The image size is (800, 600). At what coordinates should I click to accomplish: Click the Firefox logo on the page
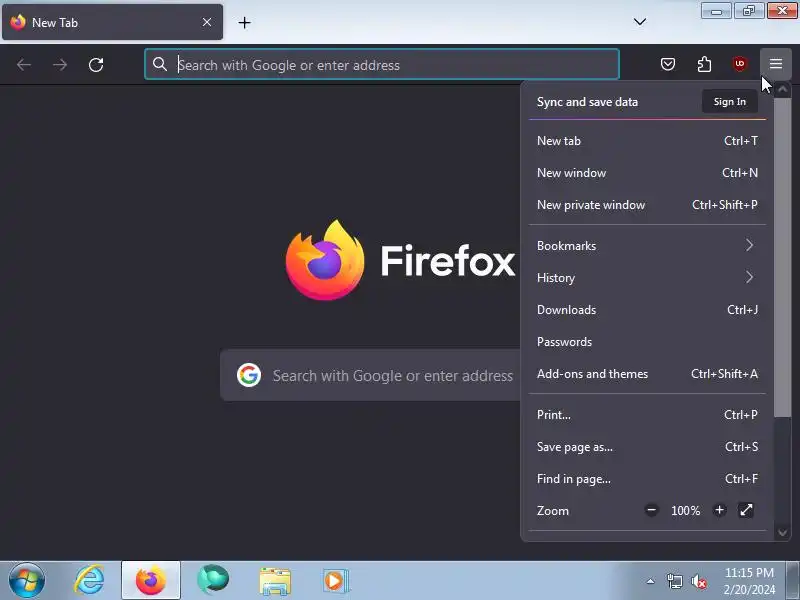coord(324,260)
